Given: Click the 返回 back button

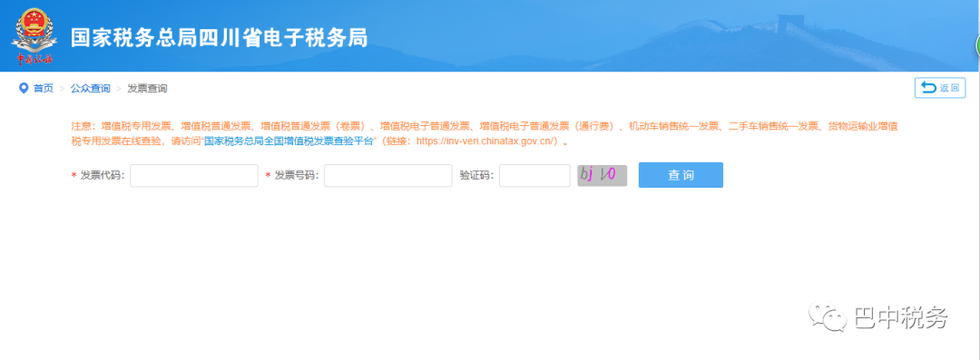Looking at the screenshot, I should [940, 88].
